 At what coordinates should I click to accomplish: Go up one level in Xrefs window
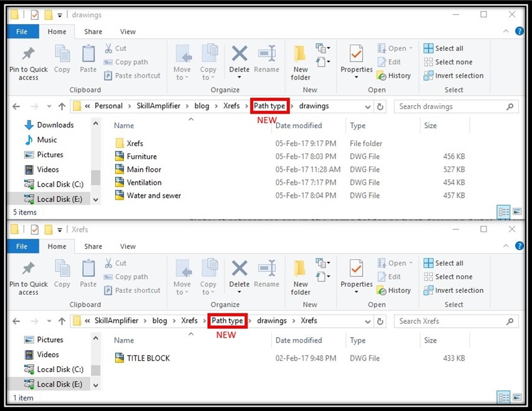(62, 321)
